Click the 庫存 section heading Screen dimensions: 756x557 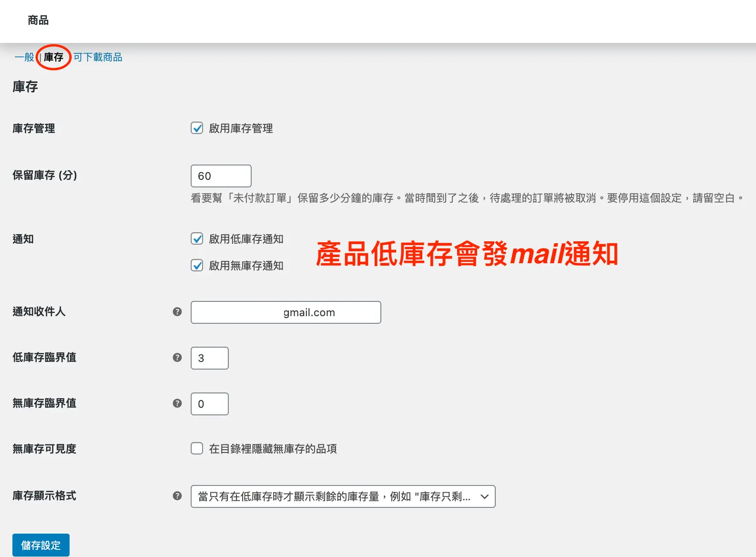coord(25,87)
